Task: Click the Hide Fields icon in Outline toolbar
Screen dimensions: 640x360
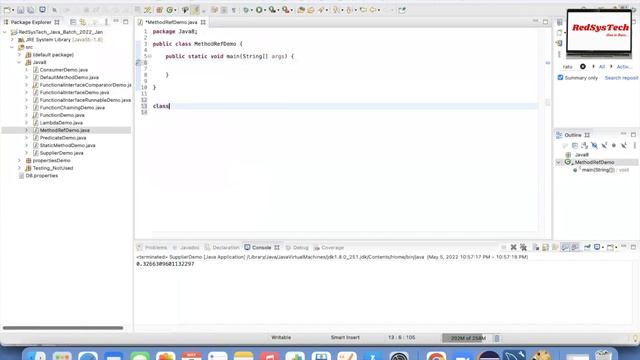Action: pos(594,145)
